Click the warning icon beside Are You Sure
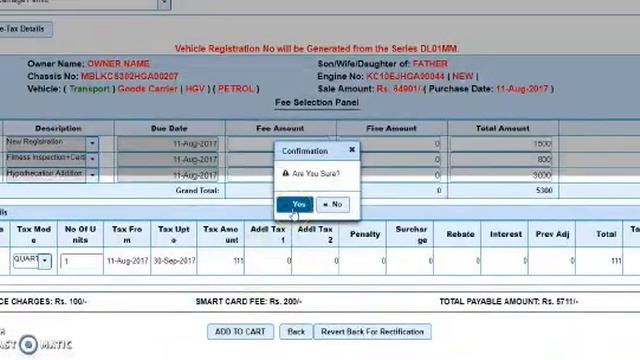The width and height of the screenshot is (640, 360). coord(286,173)
